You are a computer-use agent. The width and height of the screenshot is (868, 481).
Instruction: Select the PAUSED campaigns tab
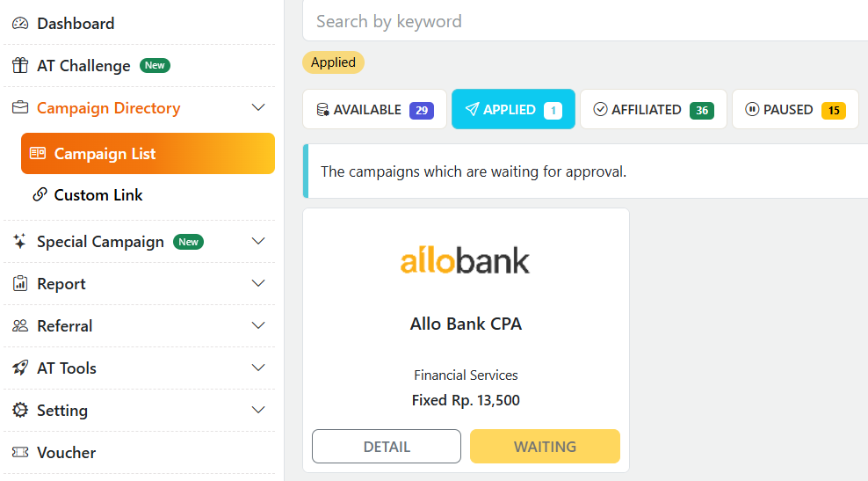pyautogui.click(x=794, y=110)
